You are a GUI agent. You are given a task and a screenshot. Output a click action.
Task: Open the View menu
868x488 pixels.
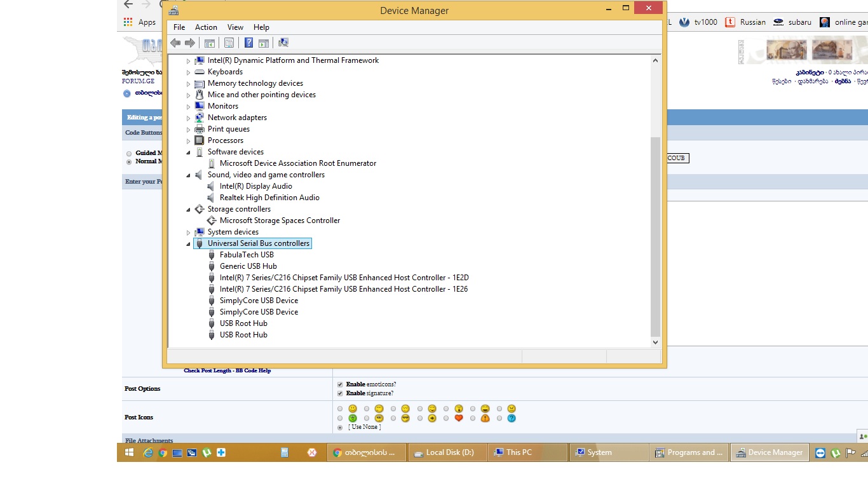click(235, 27)
